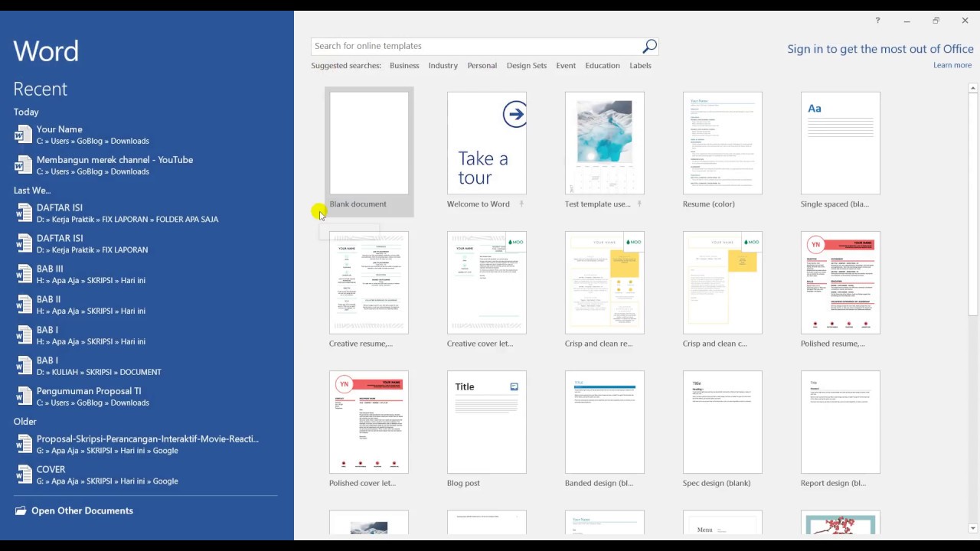This screenshot has width=980, height=551.
Task: Open Proposal-Skripsi-Perancangan-Interaktif document
Action: coord(145,444)
